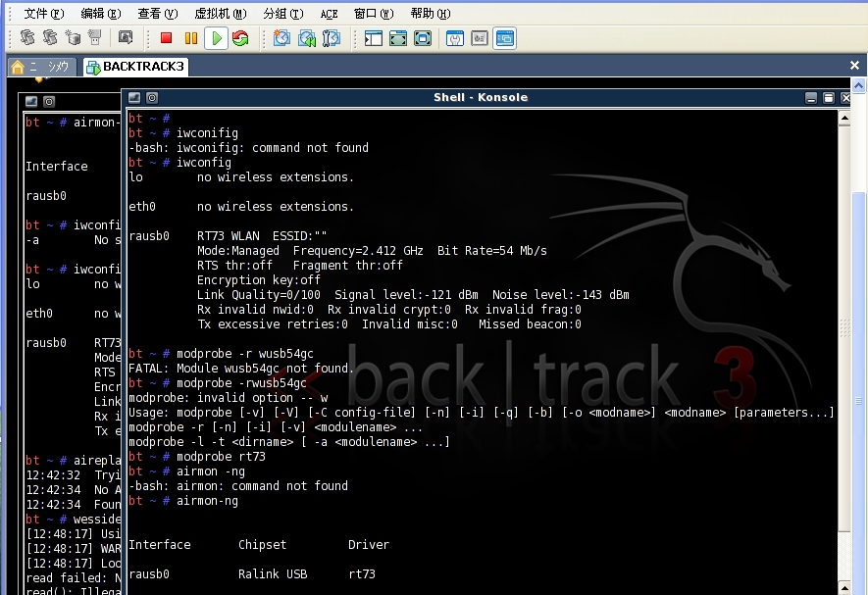Click the background terminal sticky pin icon
The image size is (868, 595).
click(49, 102)
